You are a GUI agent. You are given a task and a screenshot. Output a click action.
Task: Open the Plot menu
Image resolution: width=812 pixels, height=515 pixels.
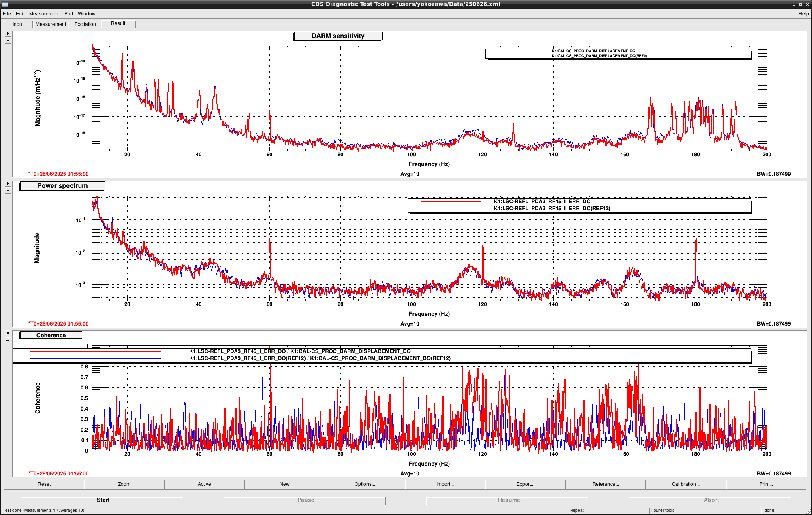point(68,14)
